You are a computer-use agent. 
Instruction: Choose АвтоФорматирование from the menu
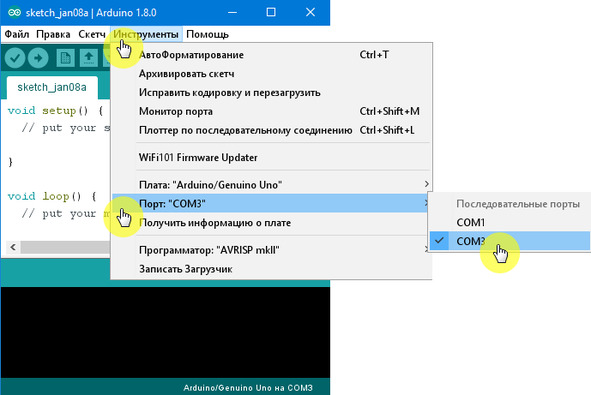(271, 55)
